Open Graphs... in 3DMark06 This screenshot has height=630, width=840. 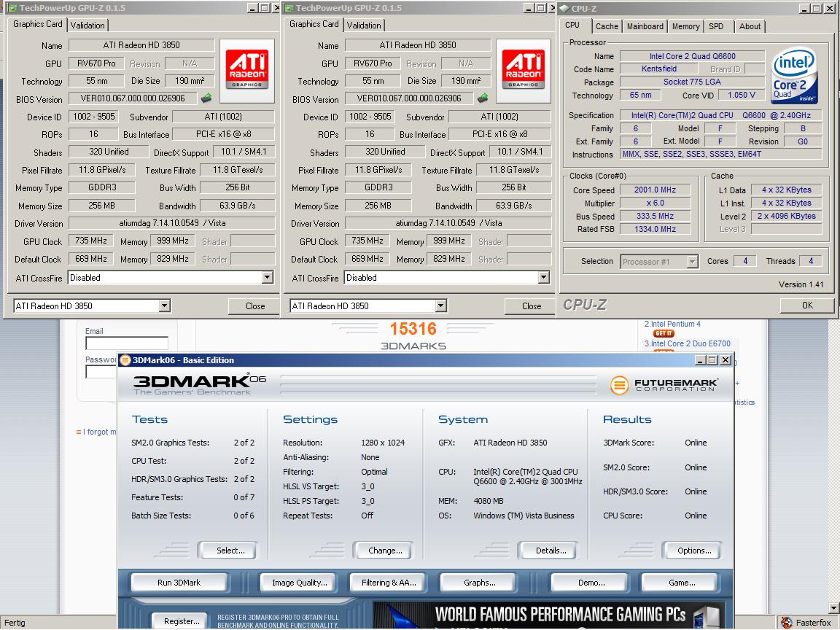480,583
